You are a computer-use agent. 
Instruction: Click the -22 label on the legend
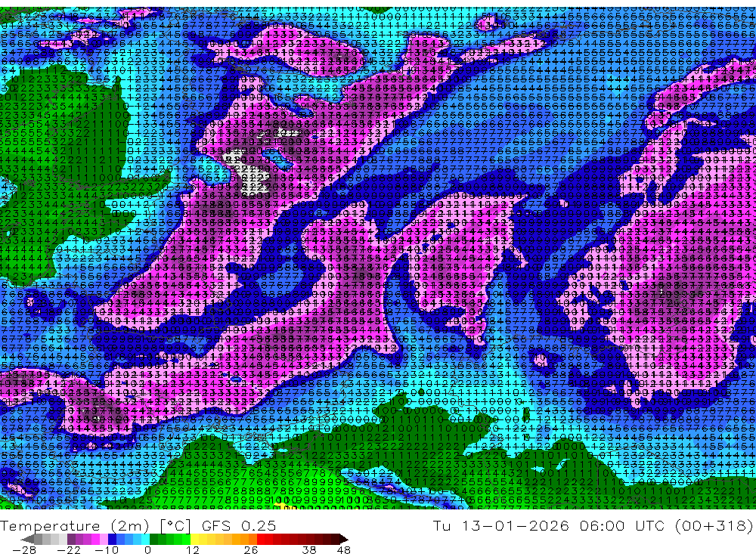coord(69,550)
